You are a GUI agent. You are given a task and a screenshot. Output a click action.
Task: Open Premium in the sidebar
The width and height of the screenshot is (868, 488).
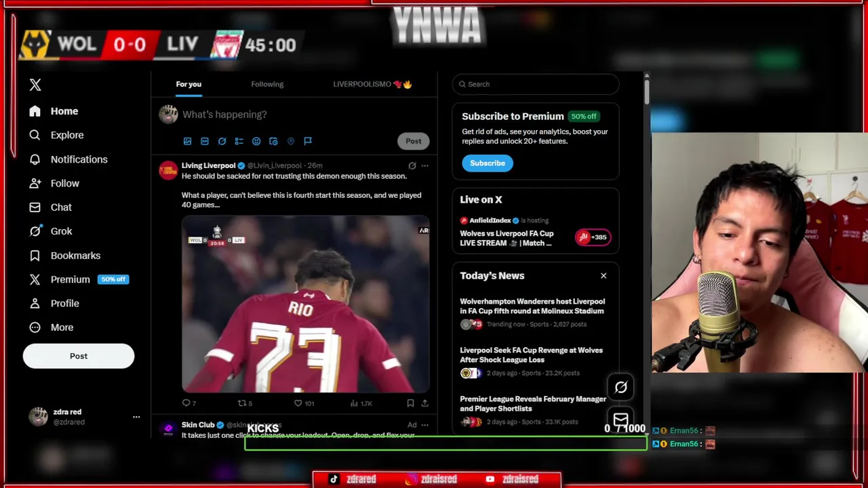(60, 279)
